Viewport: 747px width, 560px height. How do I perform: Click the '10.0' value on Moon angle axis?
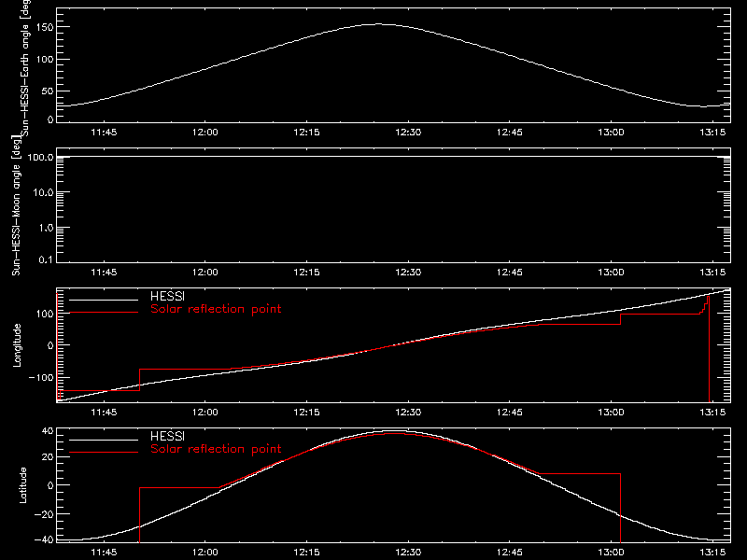(x=43, y=192)
